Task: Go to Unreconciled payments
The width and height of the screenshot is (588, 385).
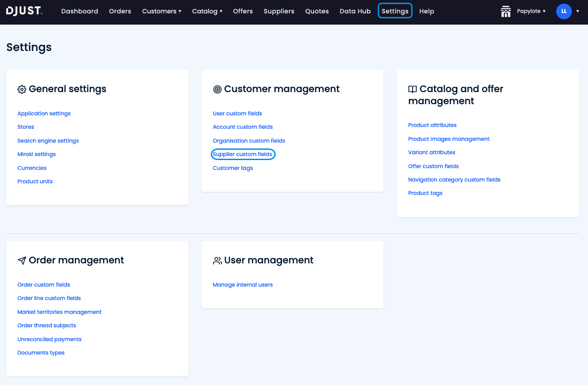Action: (49, 339)
